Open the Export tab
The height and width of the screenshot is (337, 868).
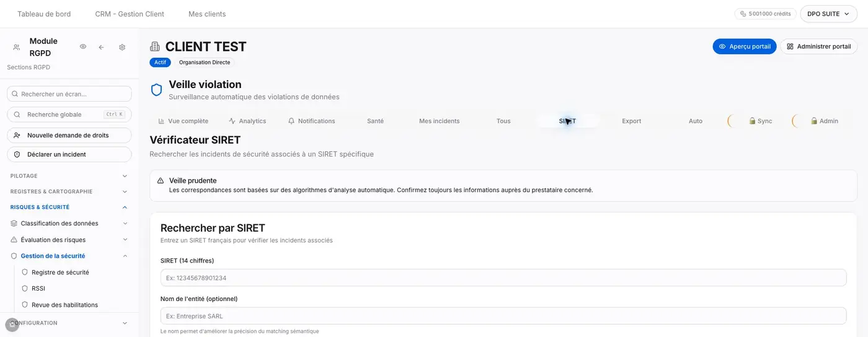point(631,121)
